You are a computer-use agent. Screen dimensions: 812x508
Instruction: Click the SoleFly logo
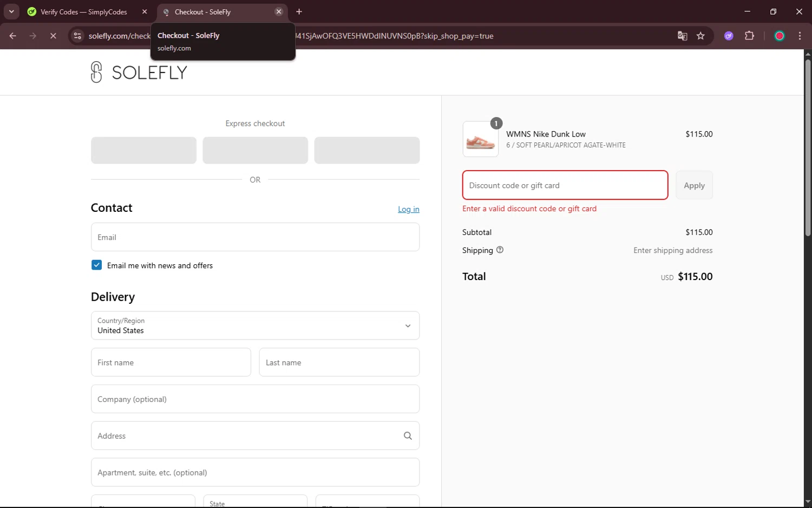tap(139, 72)
